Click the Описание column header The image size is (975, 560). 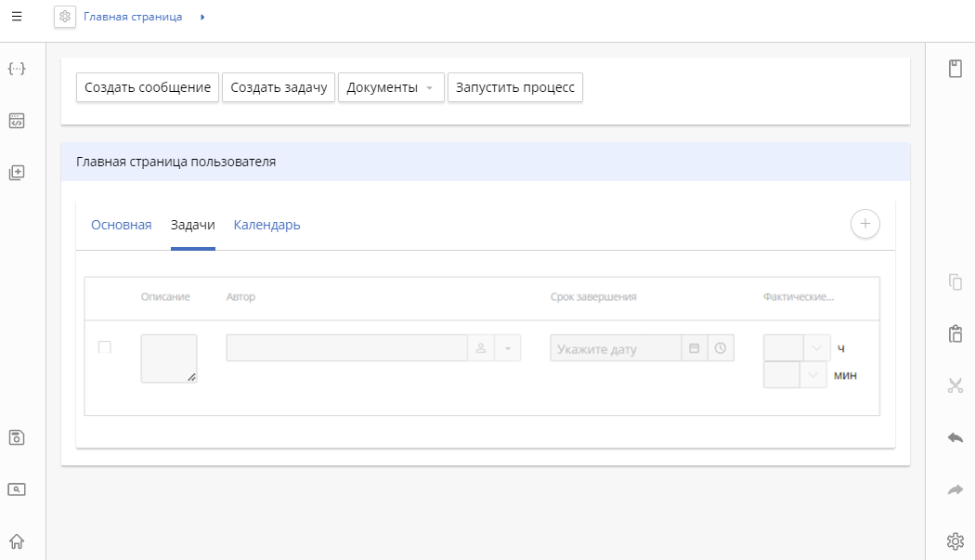pos(165,297)
